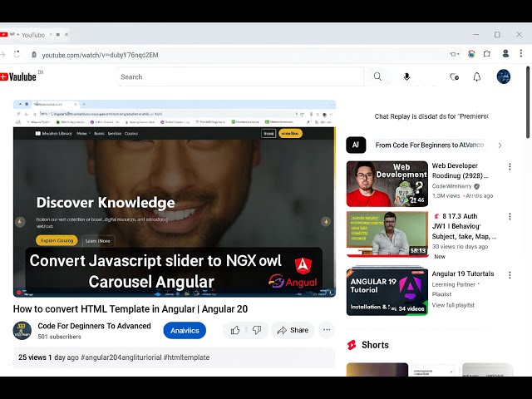Click the first Shorts thumbnail

point(377,369)
